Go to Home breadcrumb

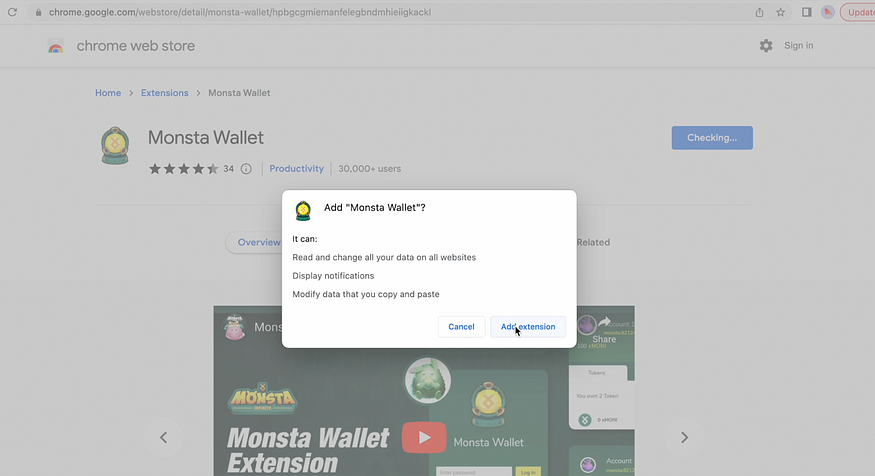click(x=108, y=93)
